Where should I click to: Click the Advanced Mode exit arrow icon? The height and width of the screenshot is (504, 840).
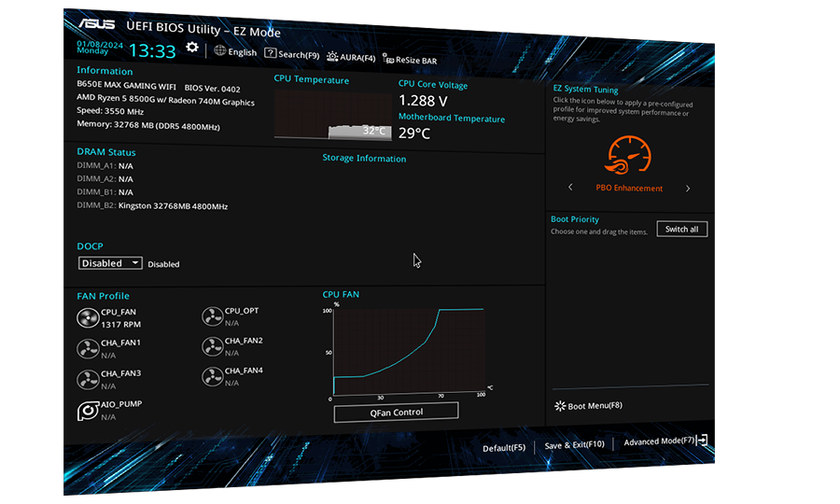[x=702, y=441]
